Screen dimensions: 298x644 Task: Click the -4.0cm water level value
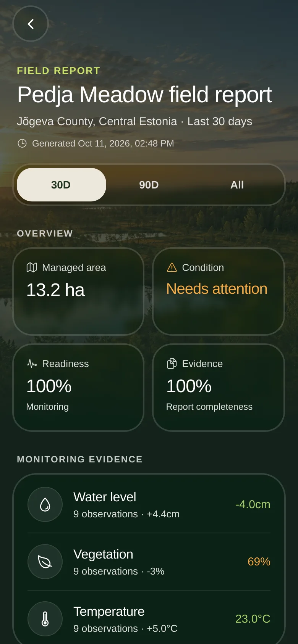click(253, 504)
